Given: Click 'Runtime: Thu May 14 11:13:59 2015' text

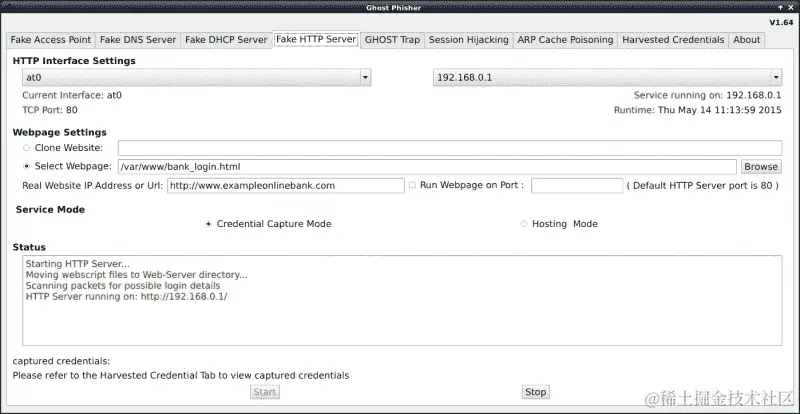Looking at the screenshot, I should [697, 110].
